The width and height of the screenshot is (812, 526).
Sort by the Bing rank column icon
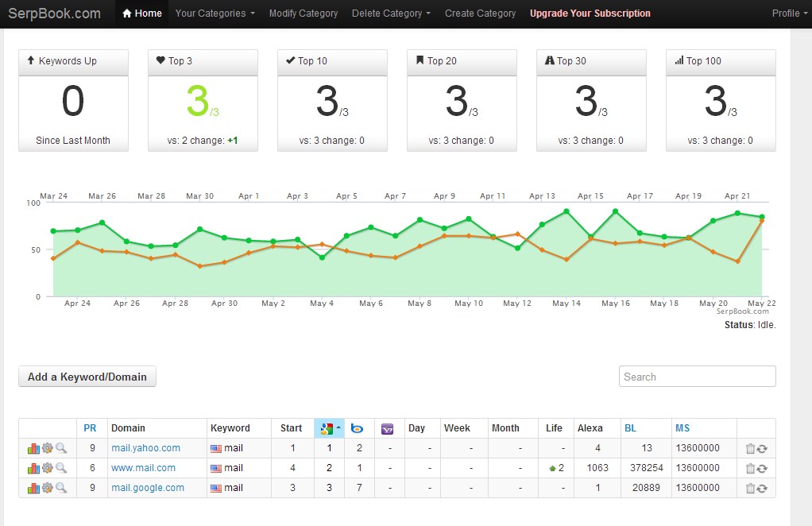click(357, 428)
